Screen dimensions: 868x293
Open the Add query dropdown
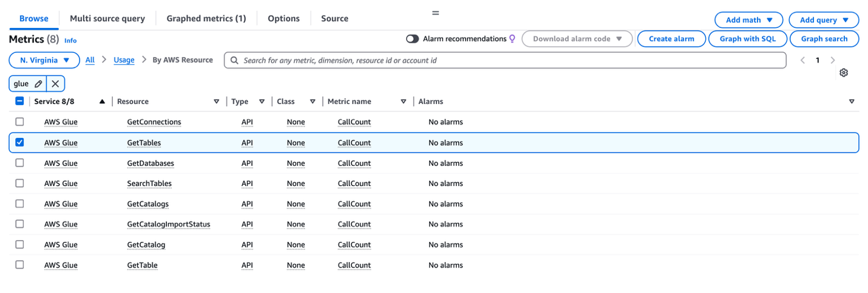pos(824,20)
